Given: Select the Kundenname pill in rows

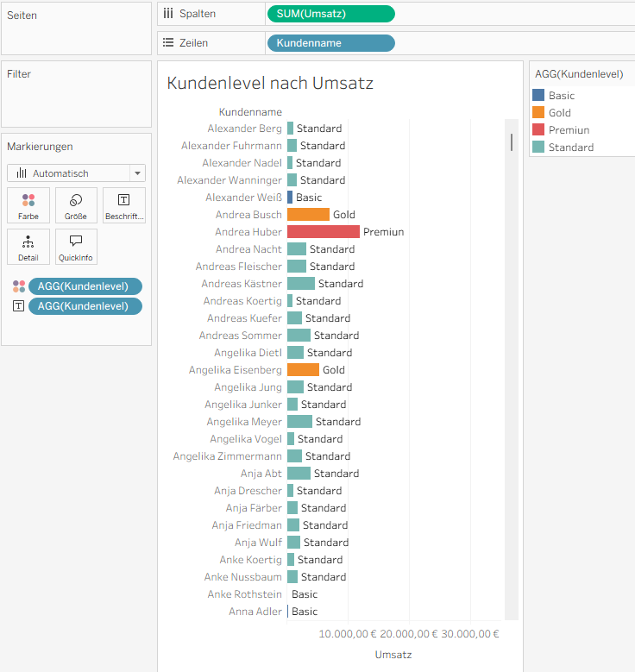Looking at the screenshot, I should (330, 43).
